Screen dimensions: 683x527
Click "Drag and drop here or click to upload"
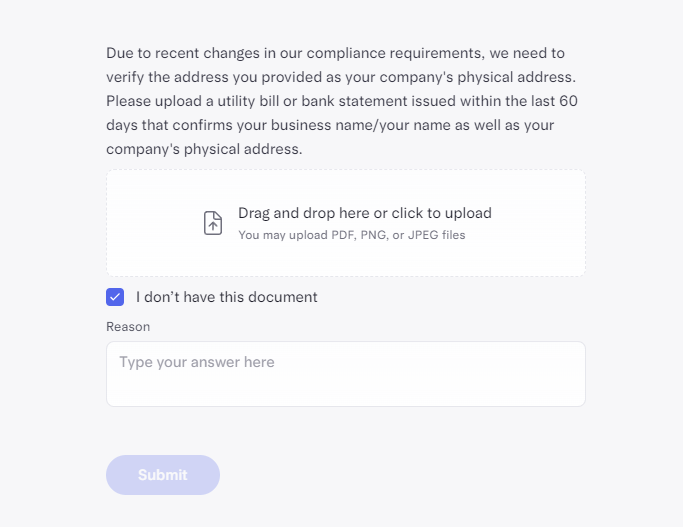(x=364, y=213)
